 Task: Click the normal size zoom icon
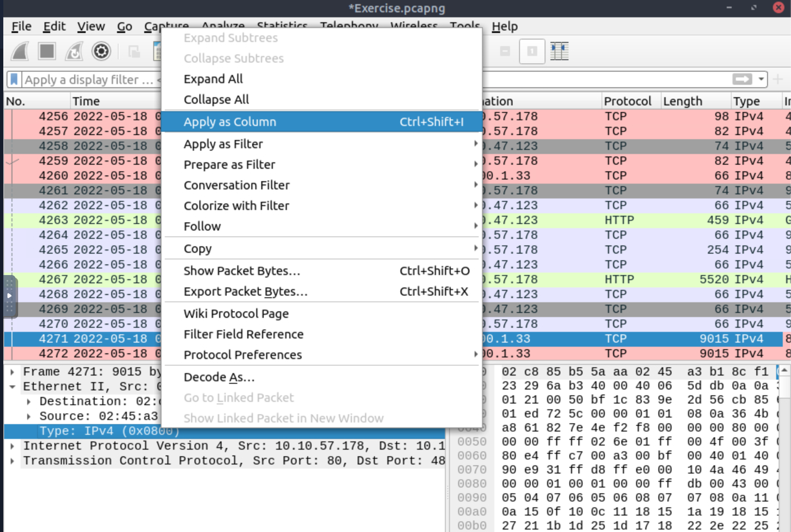pos(532,52)
